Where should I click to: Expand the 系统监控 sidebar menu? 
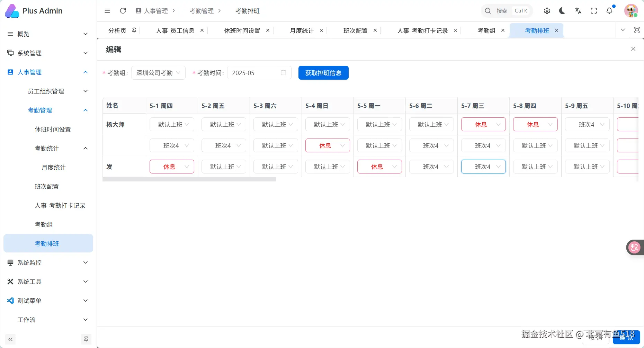click(x=48, y=262)
